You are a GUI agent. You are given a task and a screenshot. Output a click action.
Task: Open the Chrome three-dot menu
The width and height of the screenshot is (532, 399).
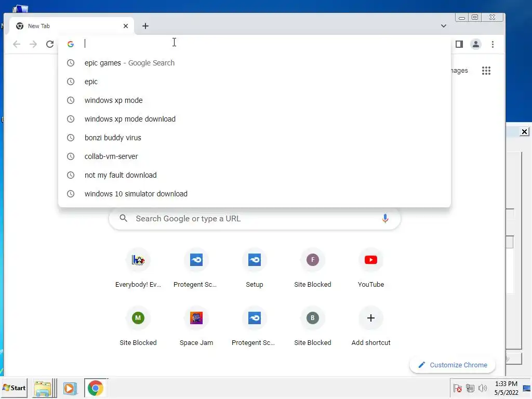pyautogui.click(x=493, y=44)
